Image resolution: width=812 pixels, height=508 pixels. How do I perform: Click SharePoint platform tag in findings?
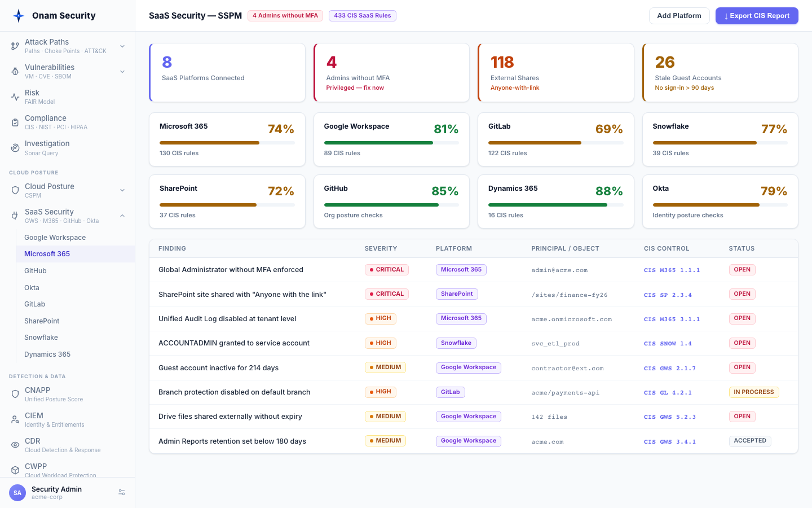(x=457, y=294)
